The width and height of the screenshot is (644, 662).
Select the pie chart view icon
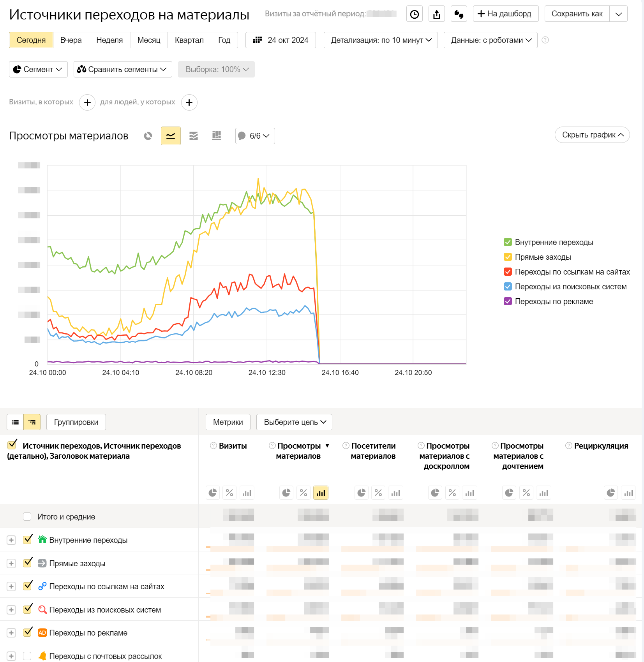(x=148, y=136)
